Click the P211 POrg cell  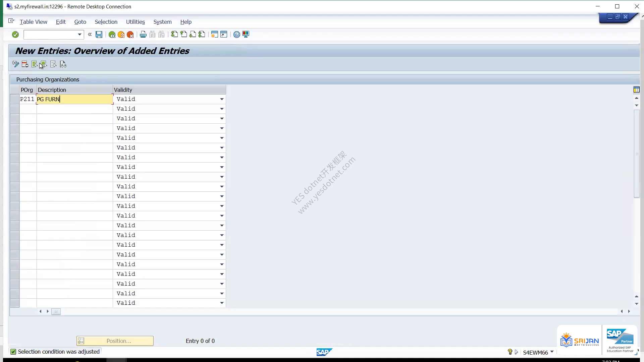pyautogui.click(x=28, y=99)
